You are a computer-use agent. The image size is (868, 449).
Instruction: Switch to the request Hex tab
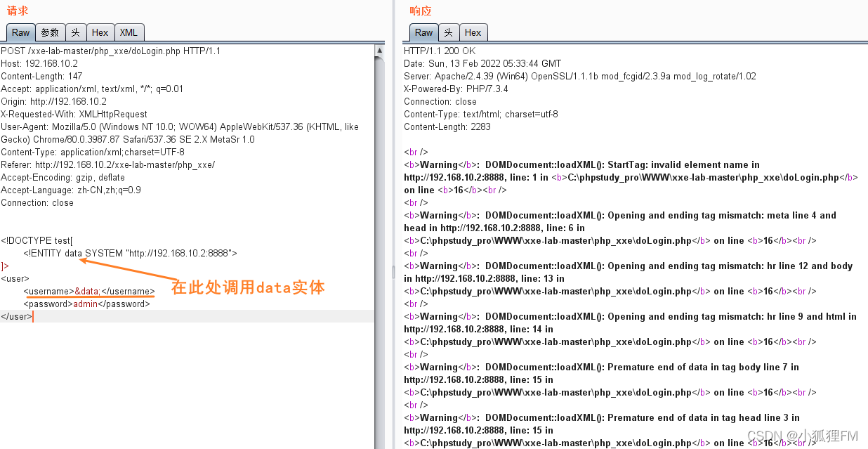pyautogui.click(x=100, y=32)
